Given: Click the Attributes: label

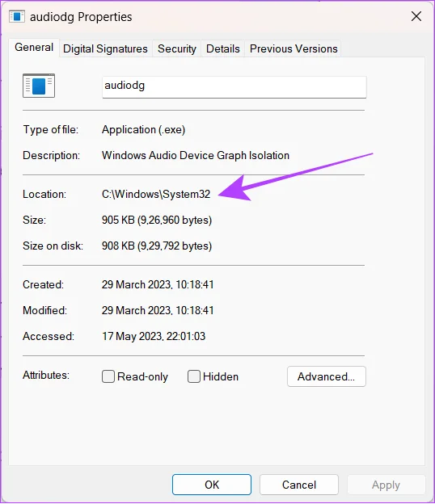Looking at the screenshot, I should point(46,375).
